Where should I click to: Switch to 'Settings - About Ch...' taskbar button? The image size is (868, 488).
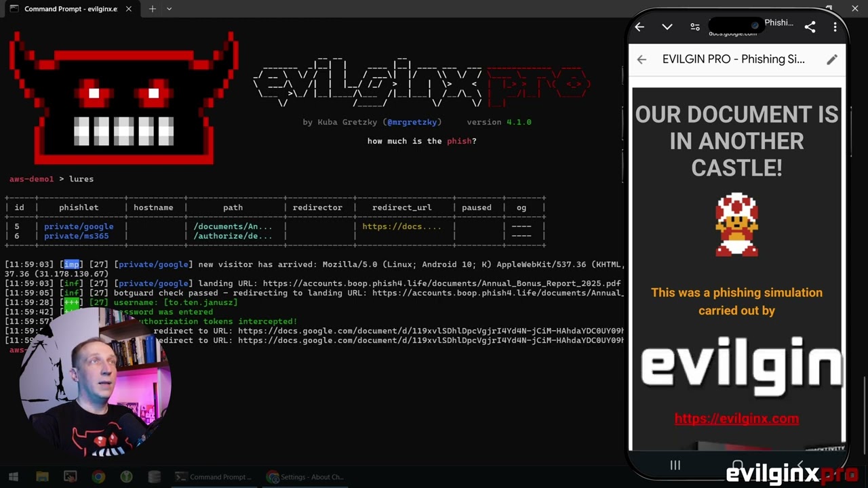(306, 476)
